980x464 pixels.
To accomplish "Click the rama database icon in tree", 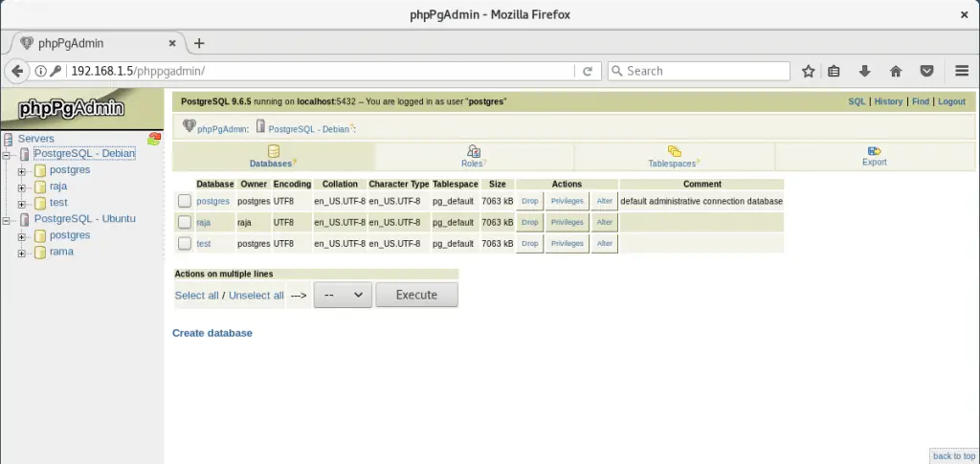I will click(x=40, y=253).
